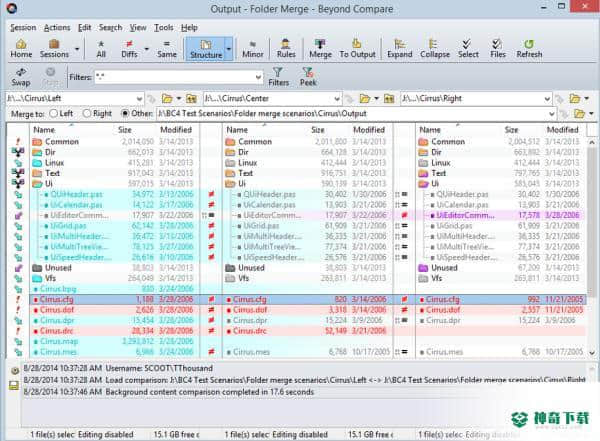Go up one level in center folder
The height and width of the screenshot is (441, 600).
pyautogui.click(x=389, y=99)
